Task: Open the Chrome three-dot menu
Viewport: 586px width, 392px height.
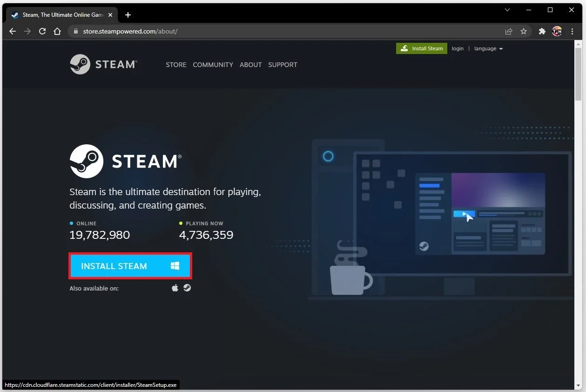Action: click(x=572, y=31)
